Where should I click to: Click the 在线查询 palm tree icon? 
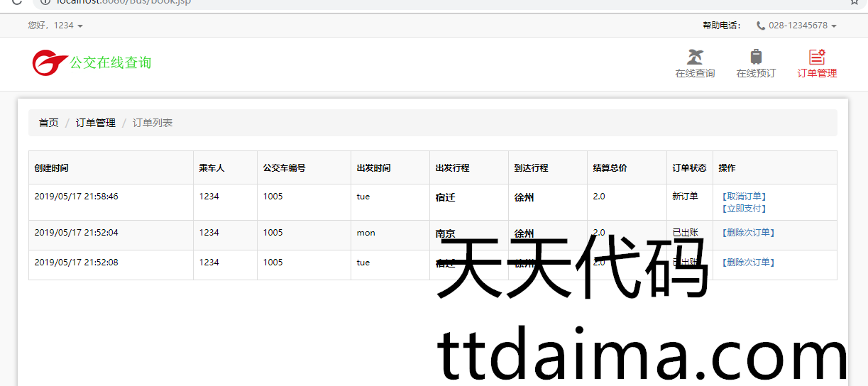click(695, 57)
